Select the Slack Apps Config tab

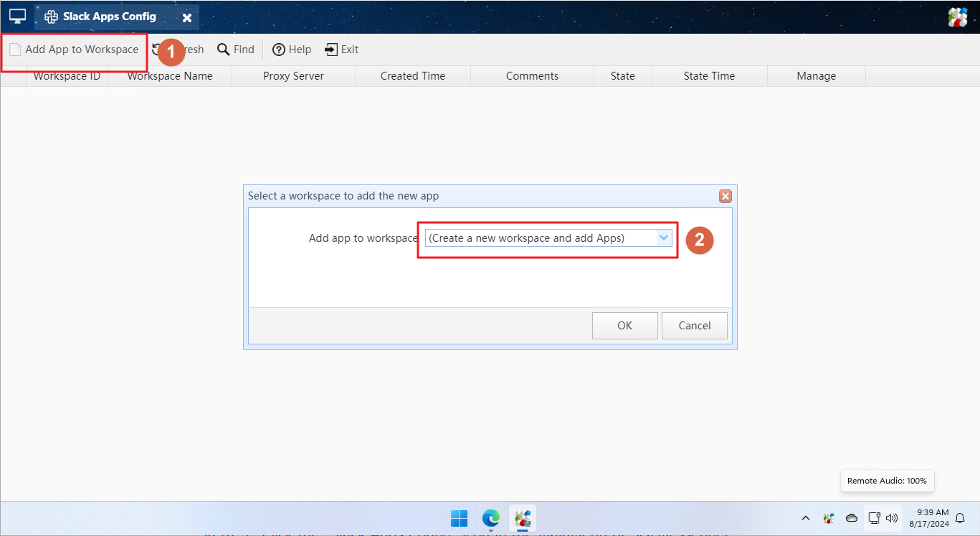coord(109,17)
